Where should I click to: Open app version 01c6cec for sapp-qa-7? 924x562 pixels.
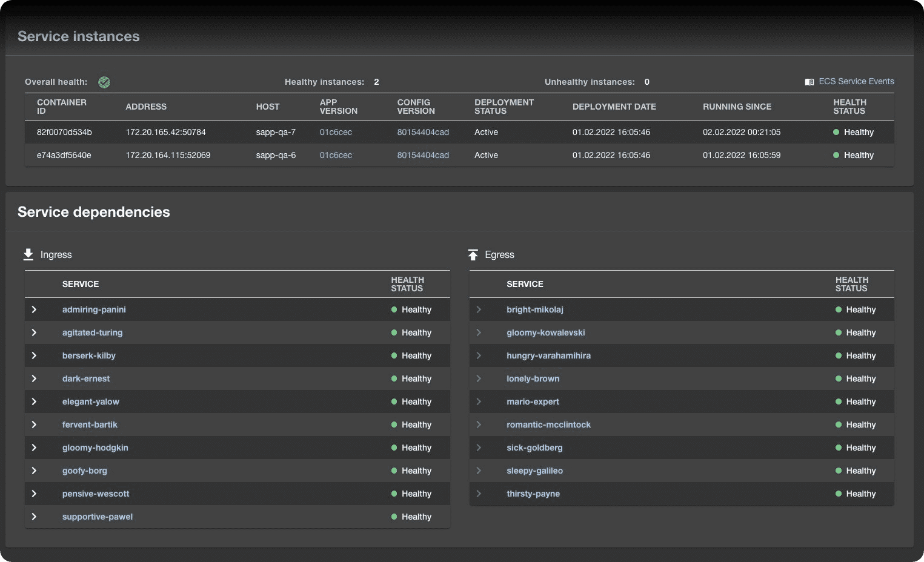pos(336,132)
